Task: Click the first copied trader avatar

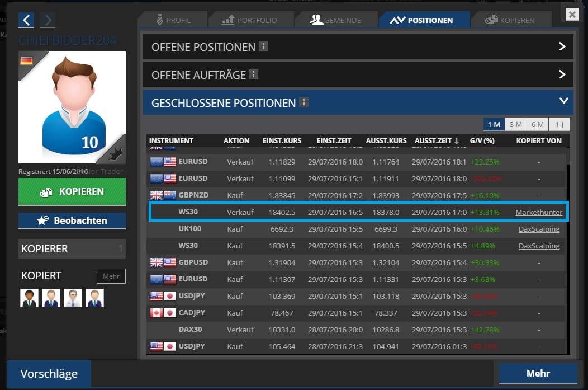Action: click(29, 298)
